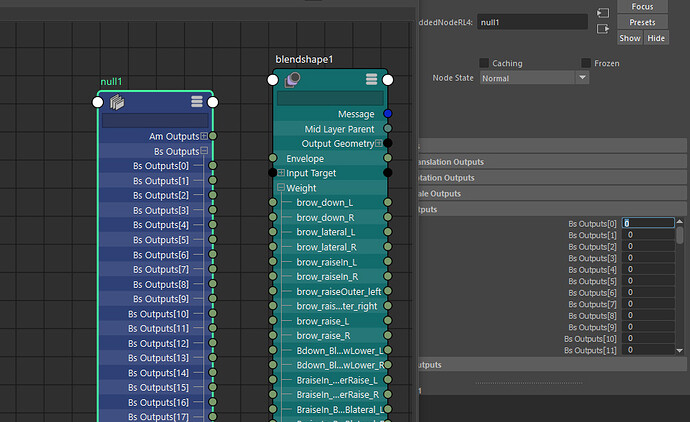The height and width of the screenshot is (422, 690).
Task: Click the Bs Outputs[0] port on null1
Action: 212,165
